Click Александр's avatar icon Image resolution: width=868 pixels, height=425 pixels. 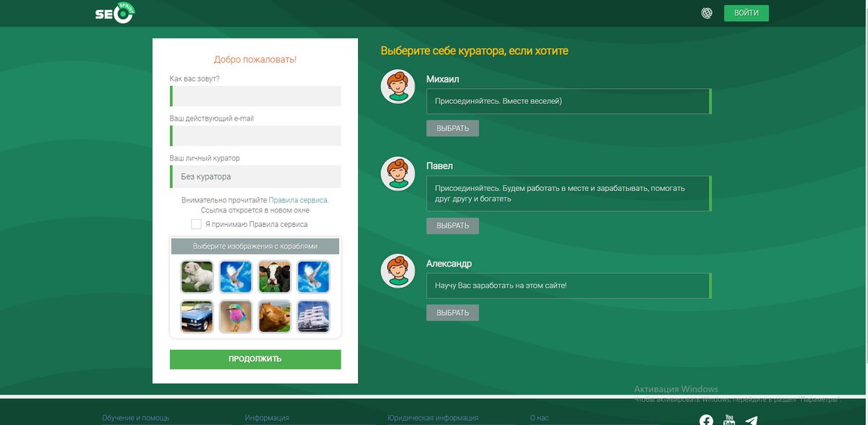pyautogui.click(x=398, y=271)
